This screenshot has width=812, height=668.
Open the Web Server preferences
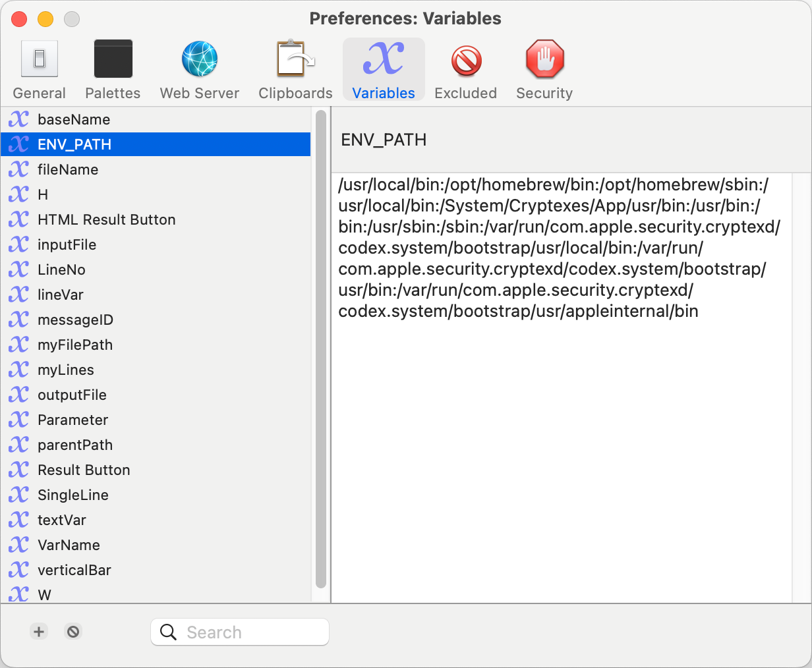[x=199, y=70]
